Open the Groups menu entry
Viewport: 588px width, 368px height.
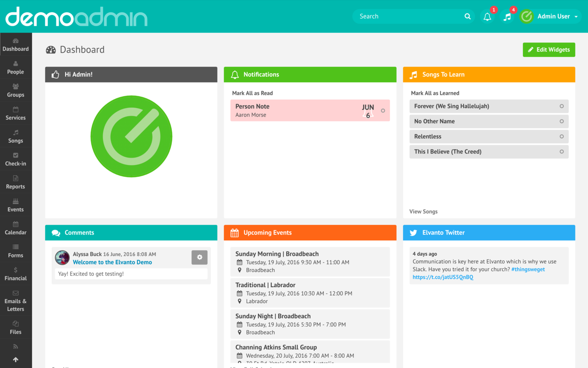click(x=15, y=91)
